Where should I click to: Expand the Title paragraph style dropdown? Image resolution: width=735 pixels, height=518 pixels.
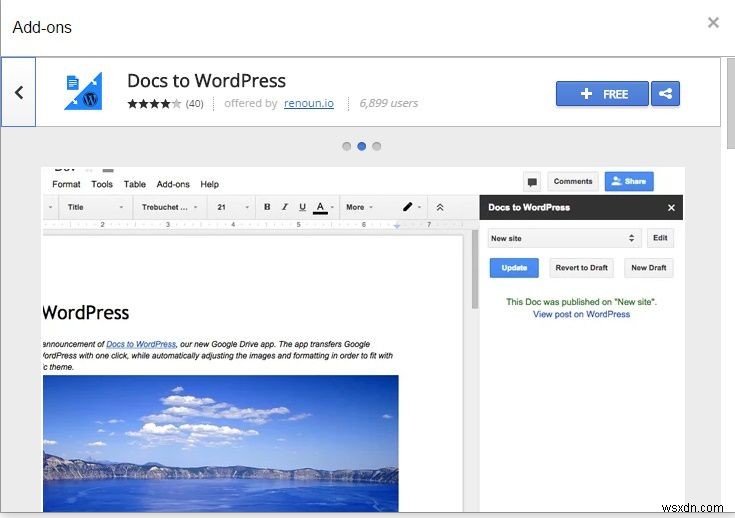pos(95,207)
